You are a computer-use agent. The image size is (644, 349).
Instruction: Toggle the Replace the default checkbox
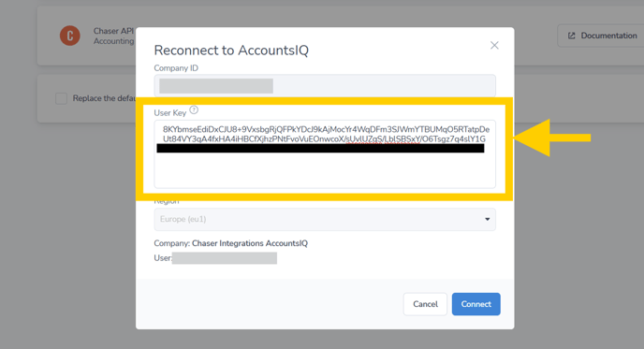(61, 98)
